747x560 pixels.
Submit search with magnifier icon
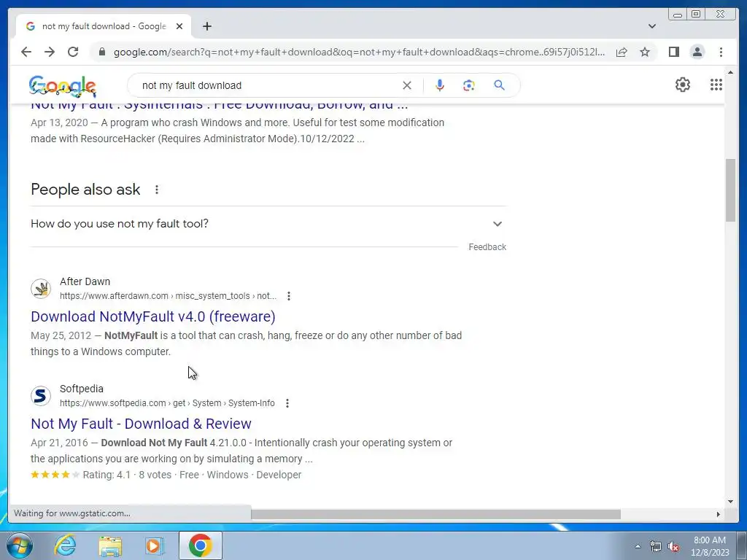499,85
